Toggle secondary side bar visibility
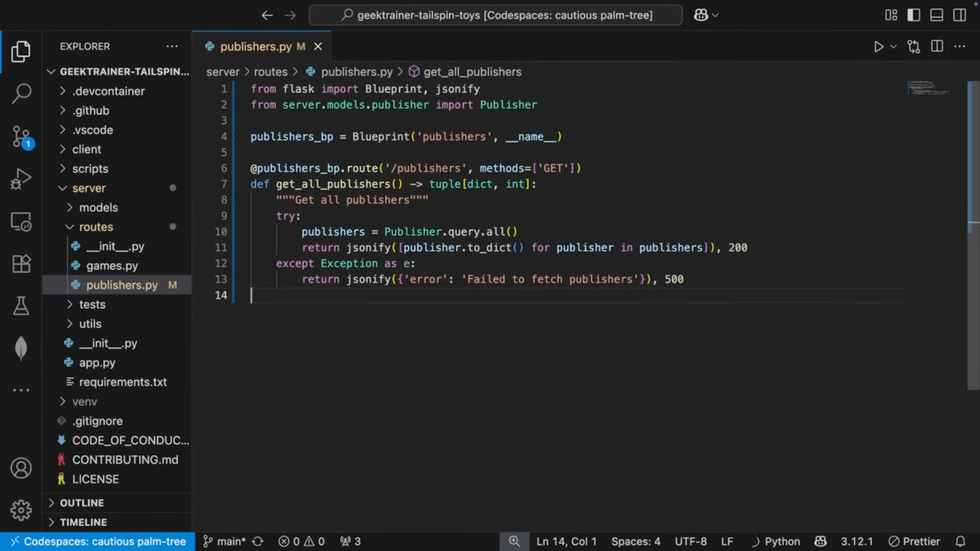980x551 pixels. tap(960, 15)
